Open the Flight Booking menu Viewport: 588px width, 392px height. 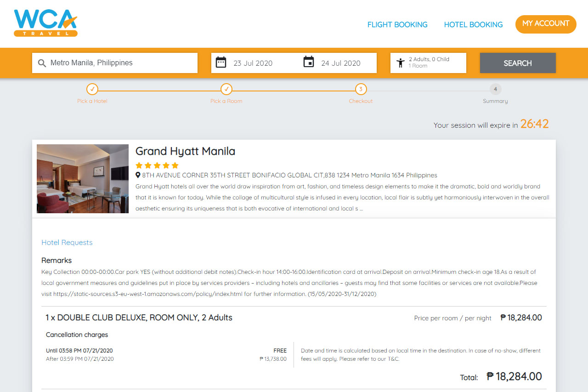point(397,25)
